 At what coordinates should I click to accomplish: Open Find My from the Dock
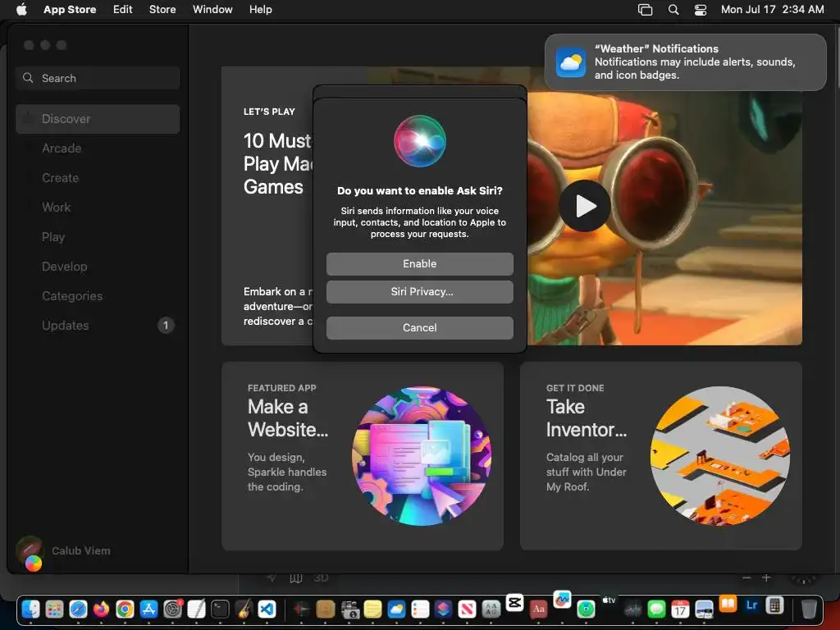tap(586, 609)
